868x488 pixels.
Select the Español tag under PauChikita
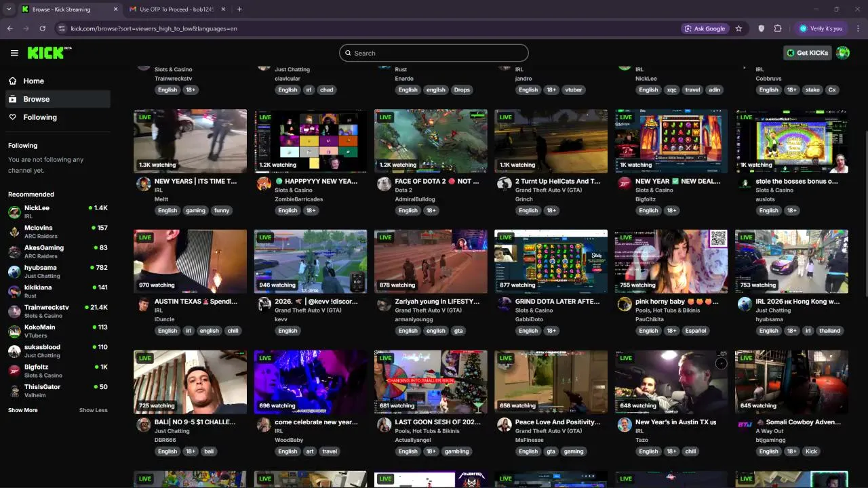point(696,331)
